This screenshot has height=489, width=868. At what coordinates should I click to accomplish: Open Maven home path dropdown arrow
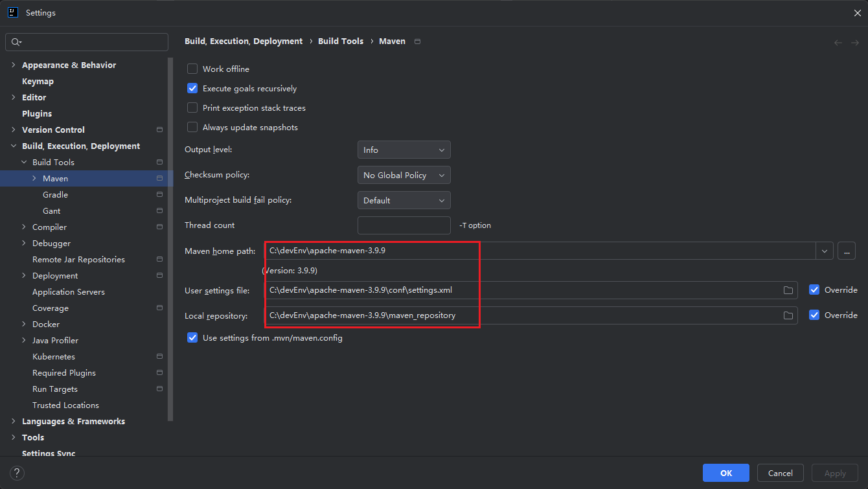825,251
